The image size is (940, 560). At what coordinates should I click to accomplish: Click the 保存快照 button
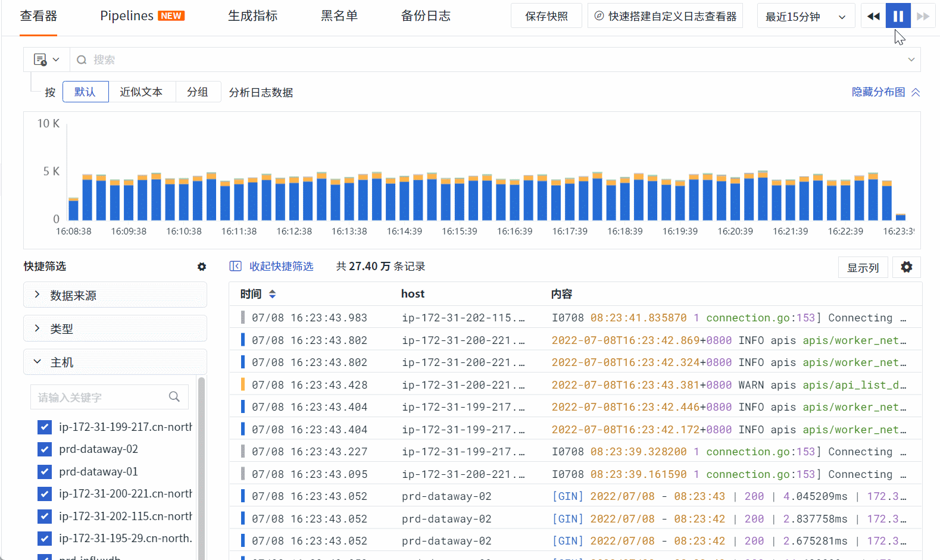click(546, 16)
